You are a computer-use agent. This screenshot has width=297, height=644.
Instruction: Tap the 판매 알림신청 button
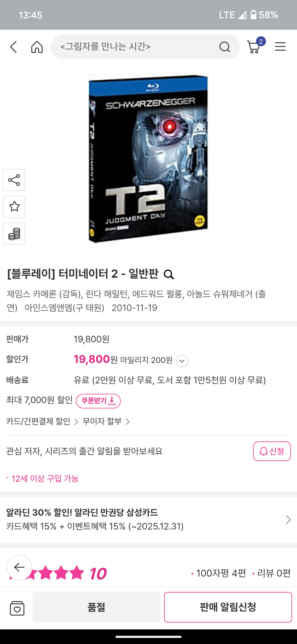pos(228,607)
